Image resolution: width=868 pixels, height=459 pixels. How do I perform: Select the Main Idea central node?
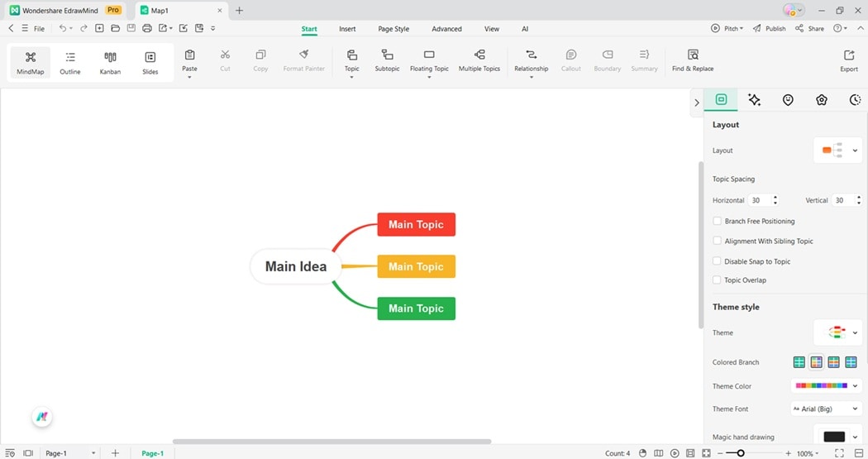[x=296, y=266]
